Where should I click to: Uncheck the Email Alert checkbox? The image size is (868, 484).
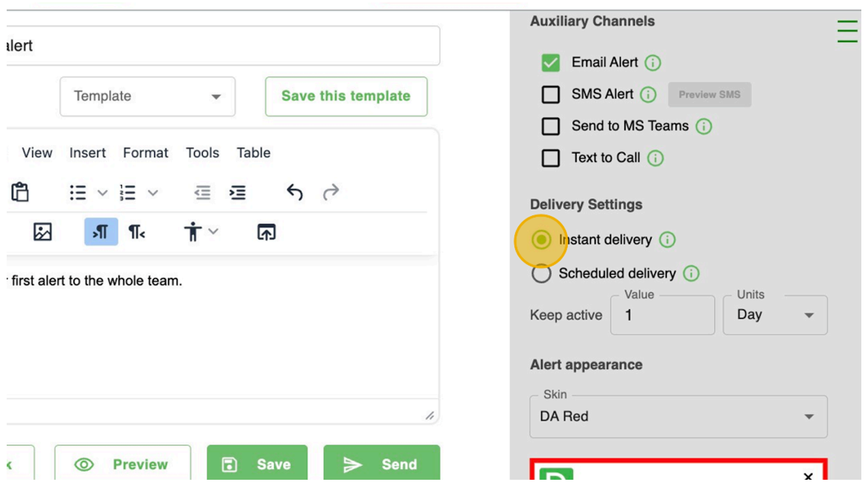551,62
